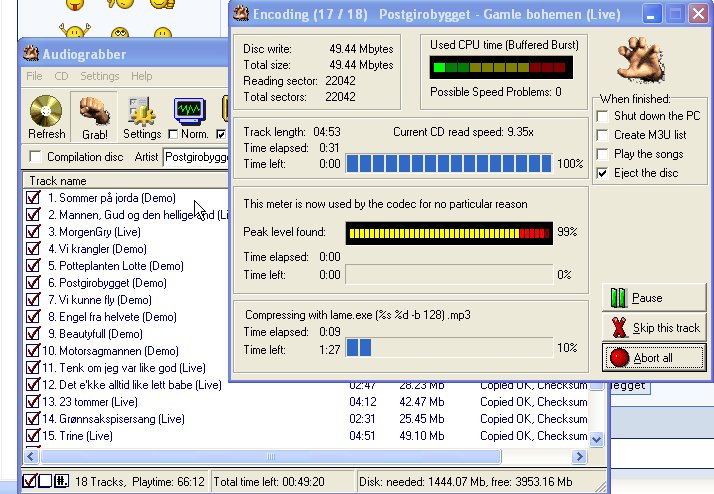714x494 pixels.
Task: Click the Used CPU time meter
Action: tap(501, 67)
